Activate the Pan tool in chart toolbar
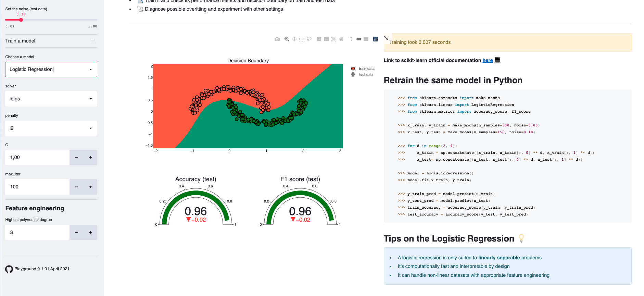This screenshot has width=644, height=296. coord(294,39)
